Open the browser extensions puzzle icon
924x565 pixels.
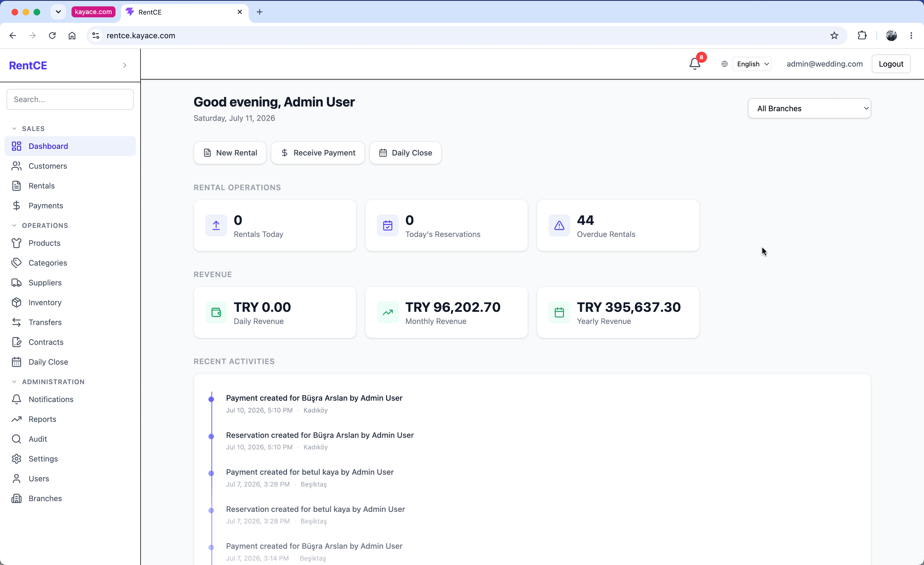click(862, 35)
